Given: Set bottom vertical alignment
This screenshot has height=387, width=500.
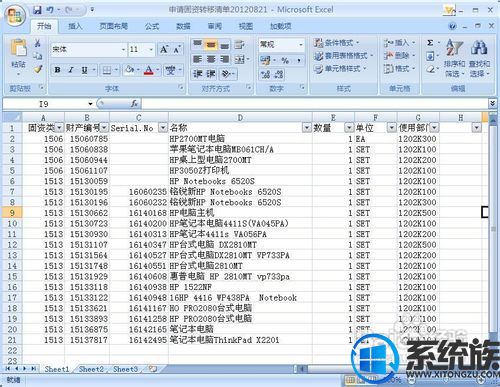Looking at the screenshot, I should click(225, 44).
